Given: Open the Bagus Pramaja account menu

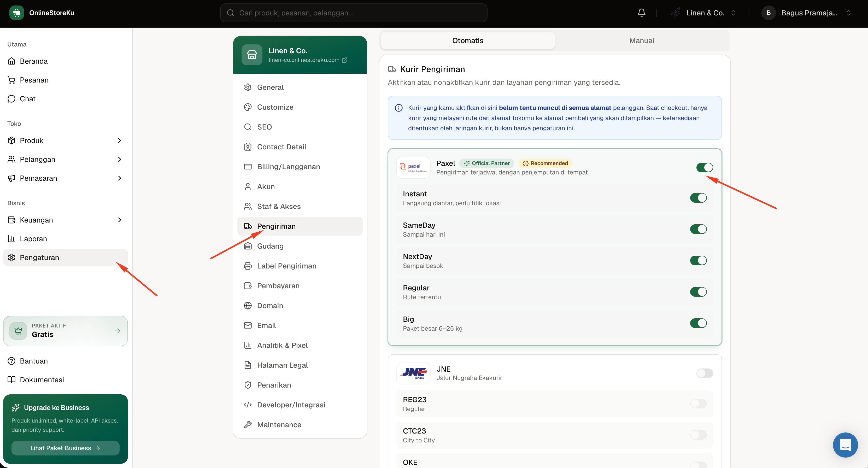Looking at the screenshot, I should point(807,13).
